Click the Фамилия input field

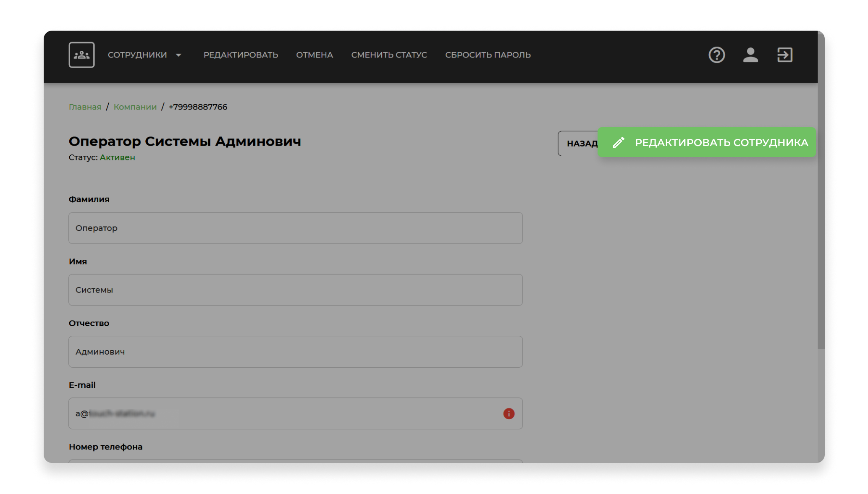[296, 228]
